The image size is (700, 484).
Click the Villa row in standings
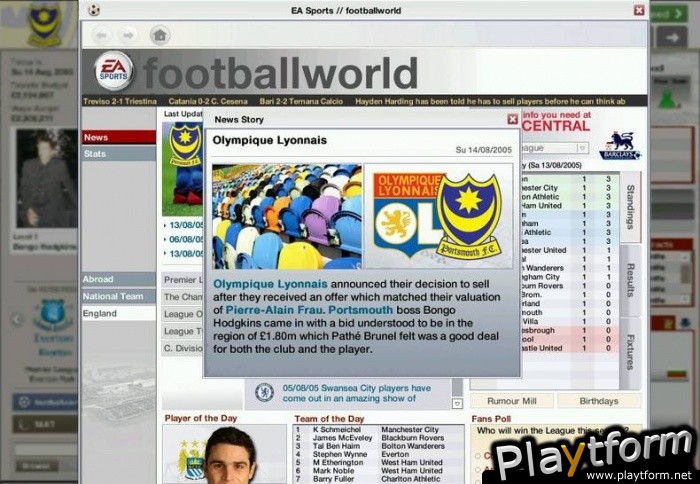click(570, 321)
